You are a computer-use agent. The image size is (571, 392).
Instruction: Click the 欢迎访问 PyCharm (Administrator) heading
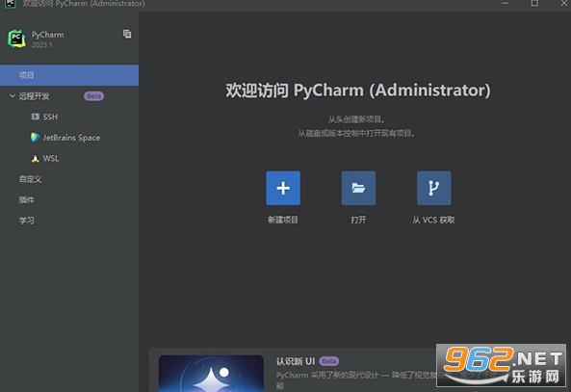(358, 90)
